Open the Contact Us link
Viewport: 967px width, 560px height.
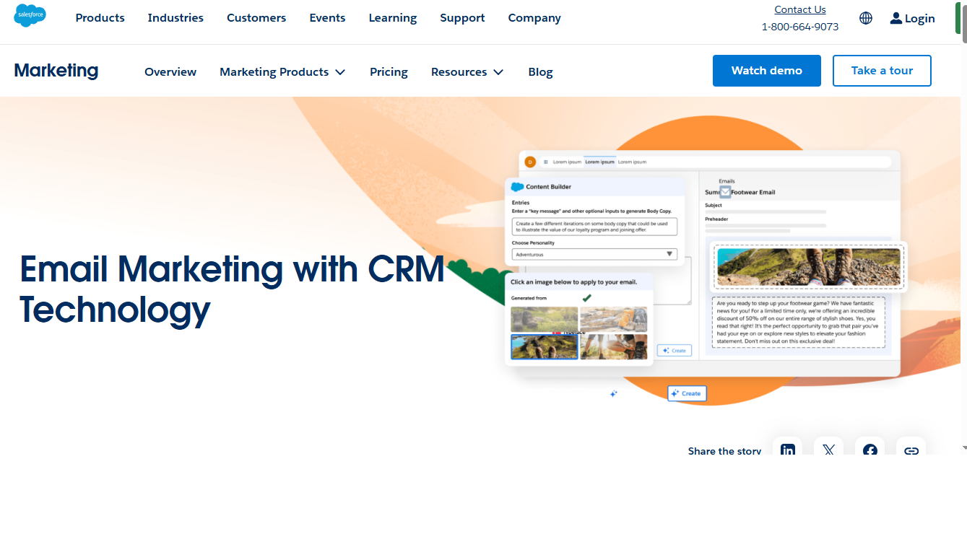tap(799, 9)
